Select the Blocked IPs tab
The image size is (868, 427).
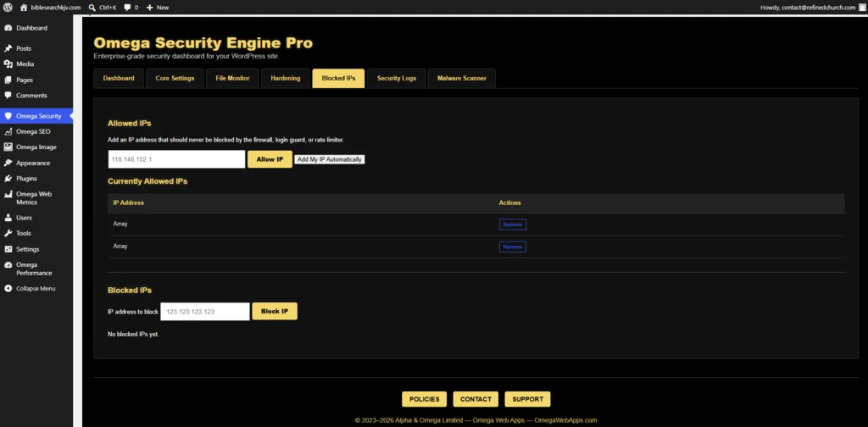[x=338, y=79]
